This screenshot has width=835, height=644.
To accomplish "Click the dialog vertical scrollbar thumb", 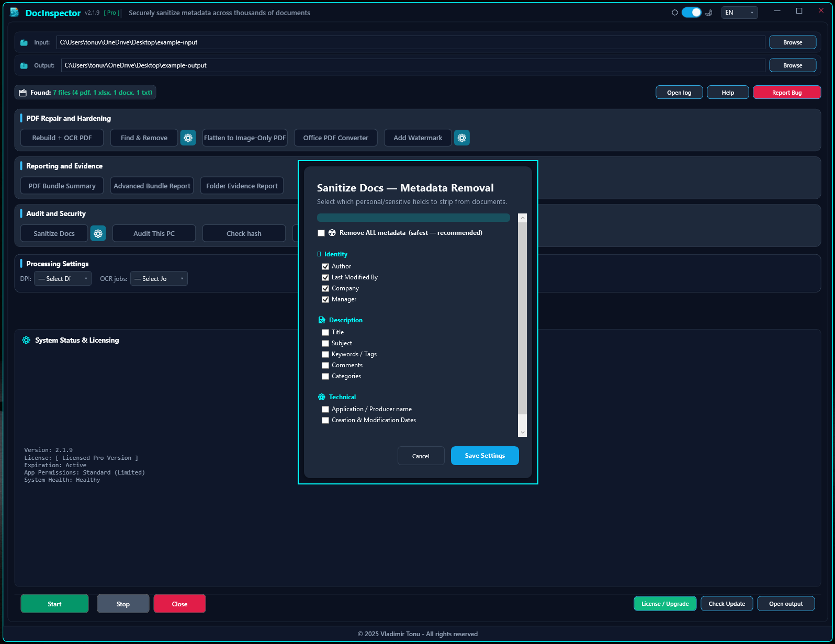I will (522, 318).
